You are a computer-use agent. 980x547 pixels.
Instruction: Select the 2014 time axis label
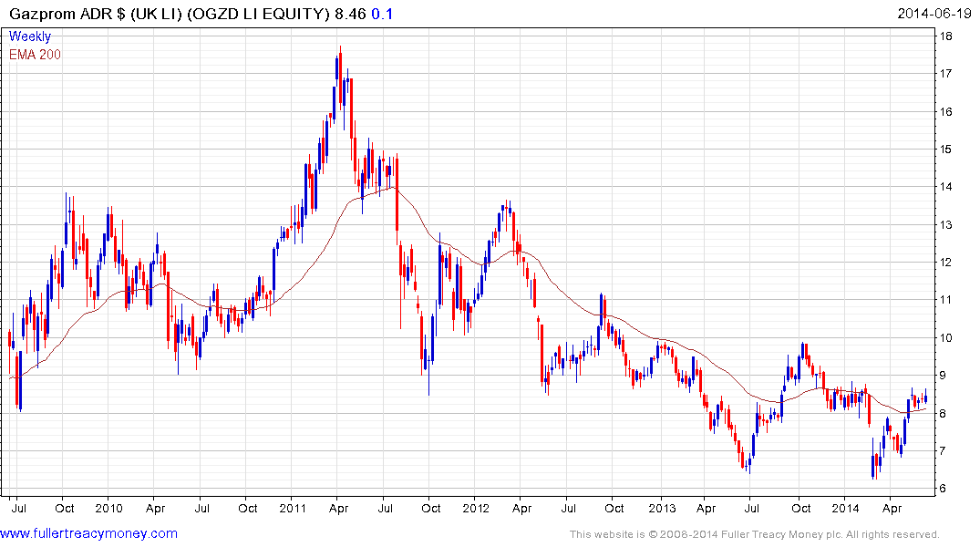[x=845, y=508]
